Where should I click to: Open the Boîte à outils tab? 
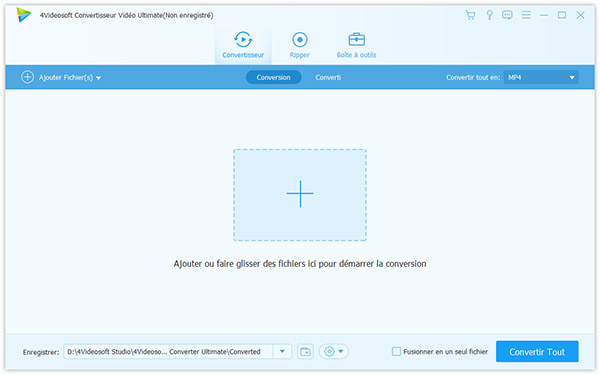point(356,46)
